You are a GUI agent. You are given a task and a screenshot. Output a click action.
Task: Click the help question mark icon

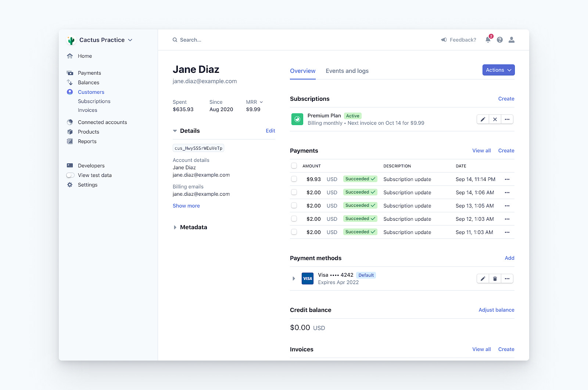pyautogui.click(x=499, y=40)
